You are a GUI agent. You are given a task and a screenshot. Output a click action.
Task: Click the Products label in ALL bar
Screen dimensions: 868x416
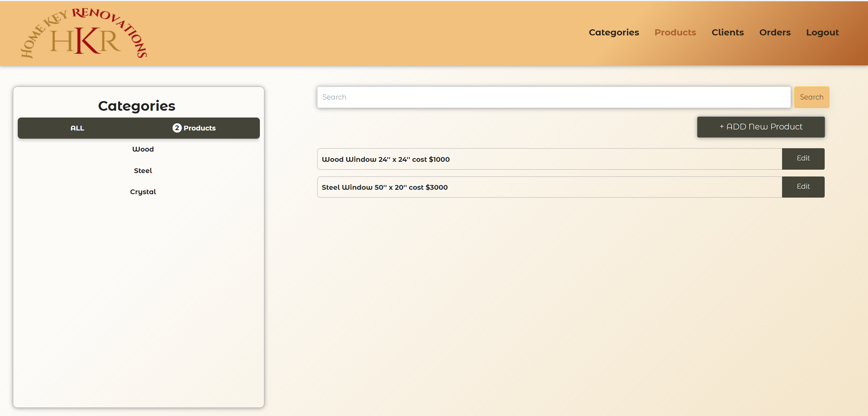coord(200,128)
